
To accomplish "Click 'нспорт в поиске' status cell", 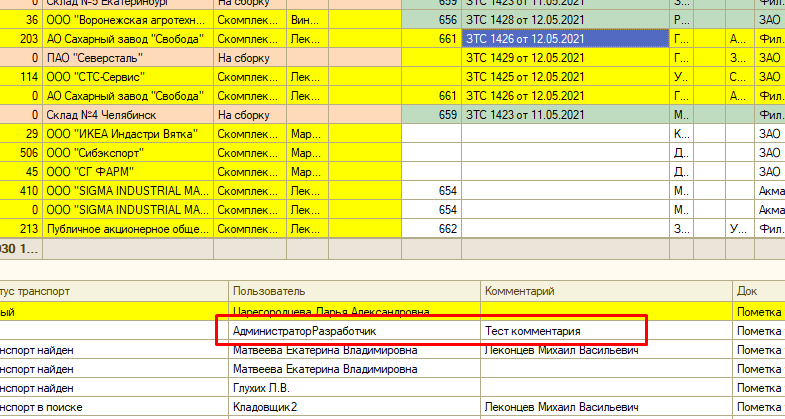I will (114, 407).
